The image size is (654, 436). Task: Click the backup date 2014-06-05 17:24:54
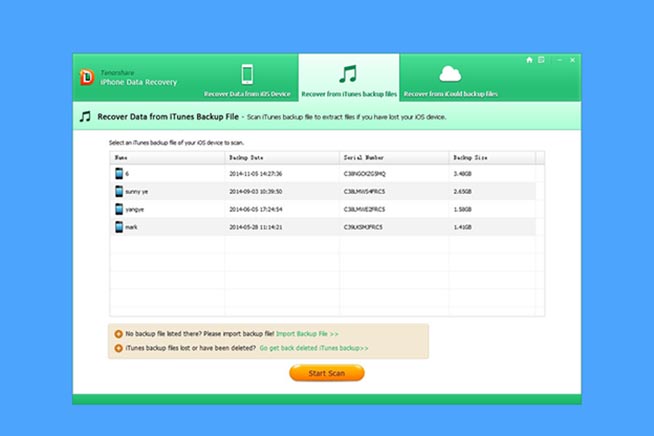point(256,209)
